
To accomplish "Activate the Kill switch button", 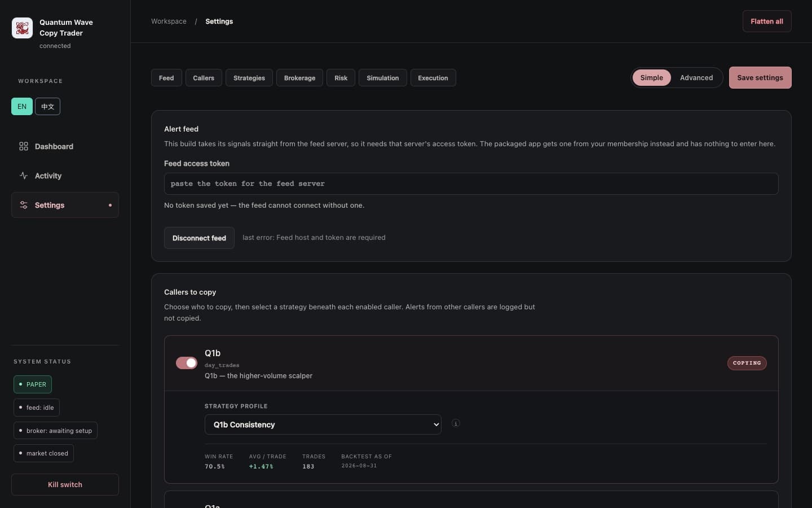I will pos(65,484).
